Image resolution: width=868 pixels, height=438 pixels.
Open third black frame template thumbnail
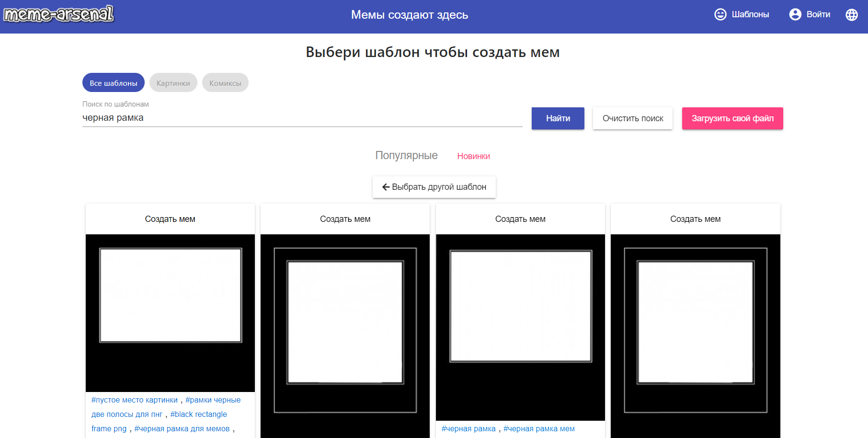pos(520,327)
